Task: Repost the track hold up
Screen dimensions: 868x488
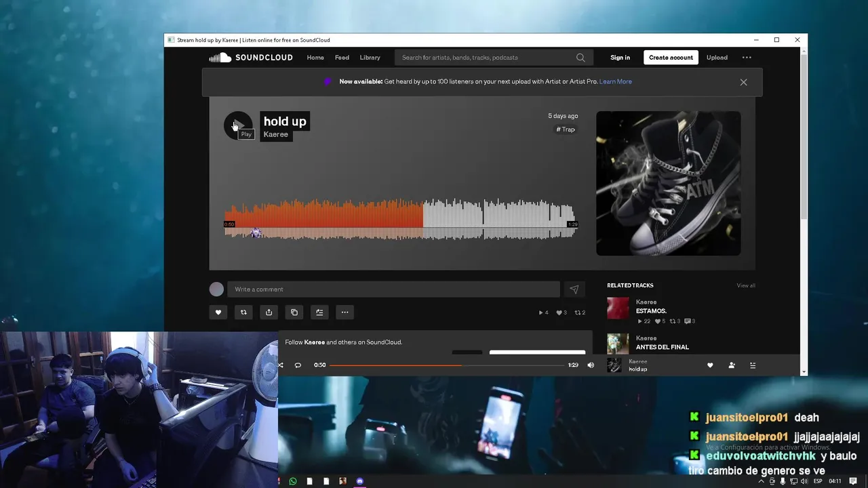Action: pos(243,312)
